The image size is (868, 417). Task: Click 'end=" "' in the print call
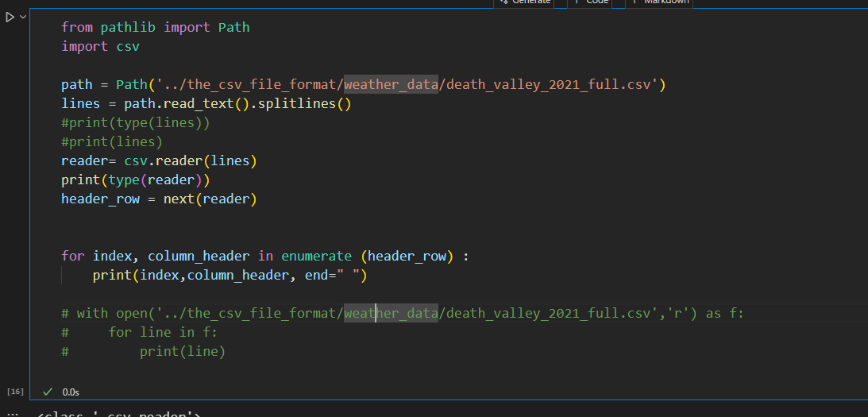tap(332, 276)
